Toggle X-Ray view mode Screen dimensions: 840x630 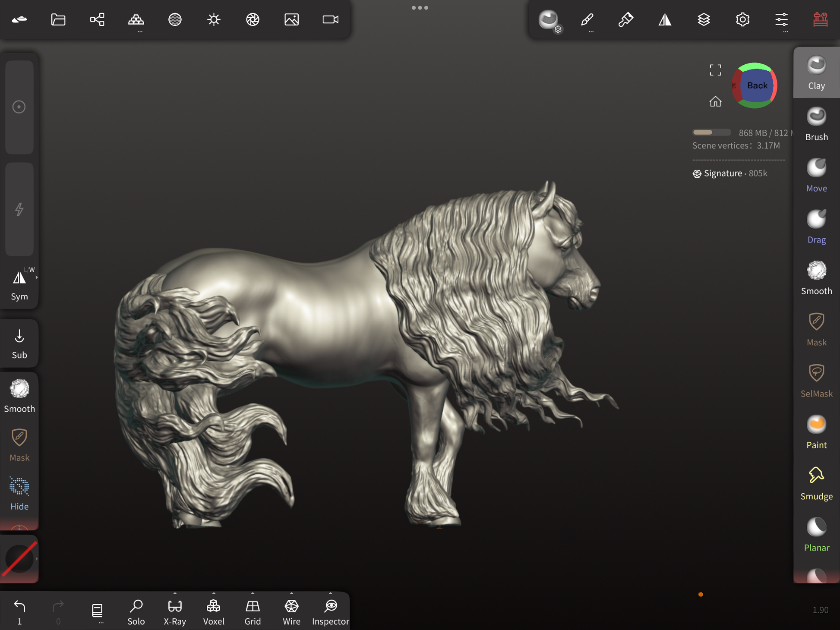[175, 611]
